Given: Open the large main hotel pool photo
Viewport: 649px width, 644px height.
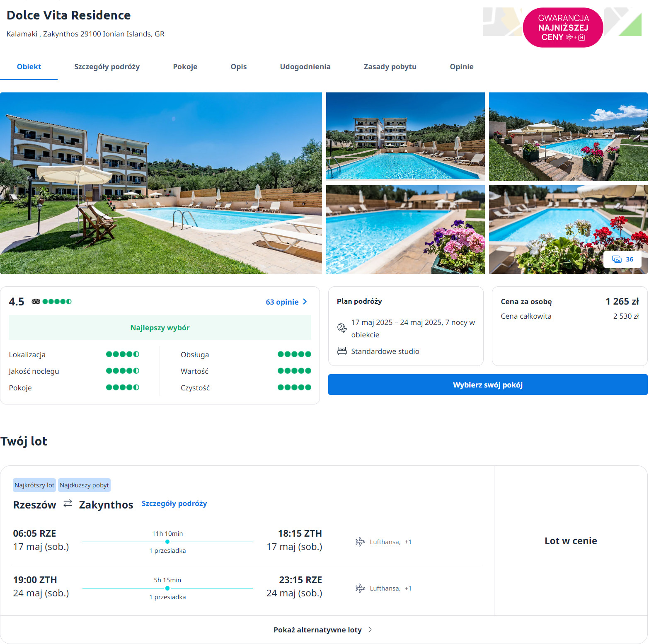Looking at the screenshot, I should (x=161, y=183).
